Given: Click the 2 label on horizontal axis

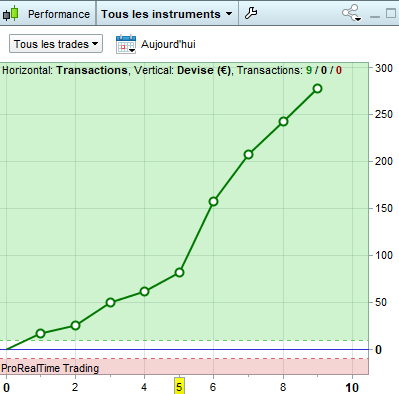Looking at the screenshot, I should (75, 387).
